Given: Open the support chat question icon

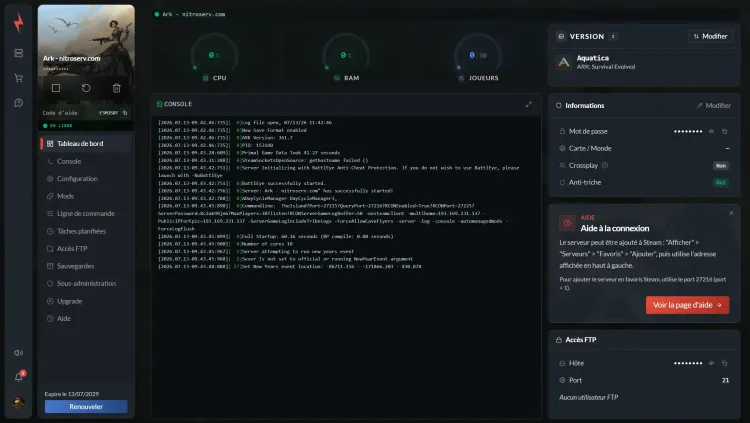Looking at the screenshot, I should pos(19,103).
